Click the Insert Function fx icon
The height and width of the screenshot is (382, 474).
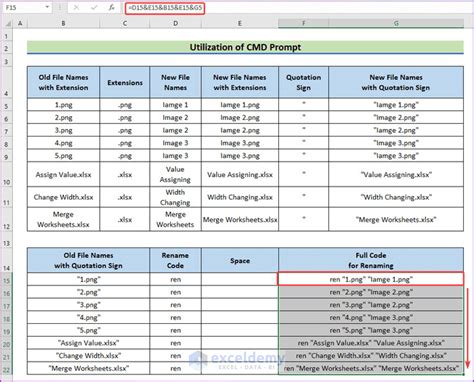(x=112, y=7)
